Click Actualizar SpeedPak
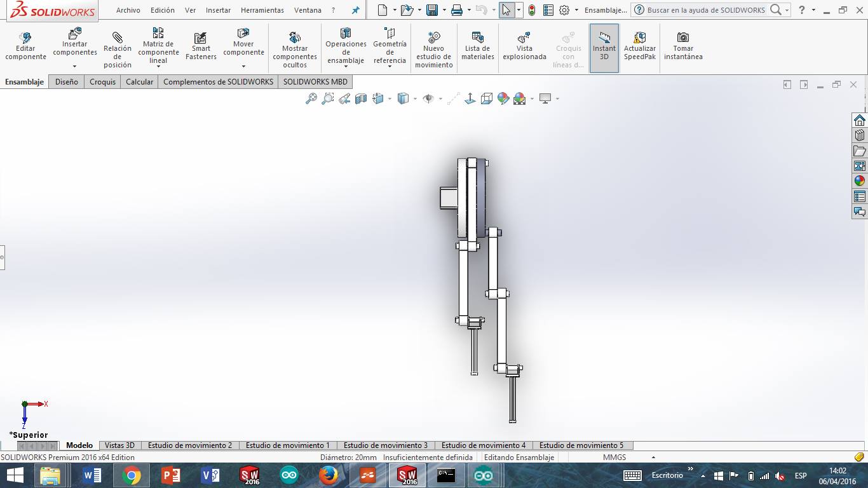 pos(640,47)
